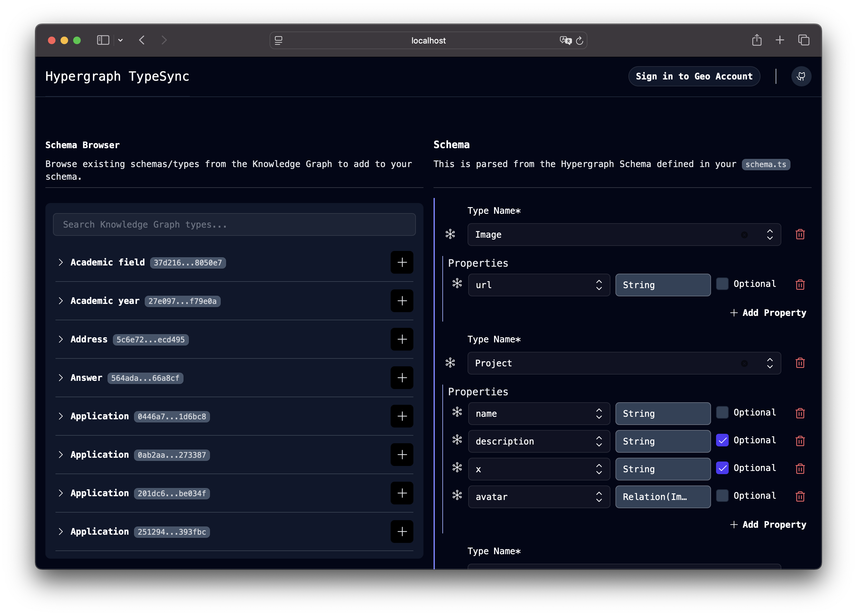The height and width of the screenshot is (616, 857).
Task: Delete the url property
Action: click(x=800, y=285)
